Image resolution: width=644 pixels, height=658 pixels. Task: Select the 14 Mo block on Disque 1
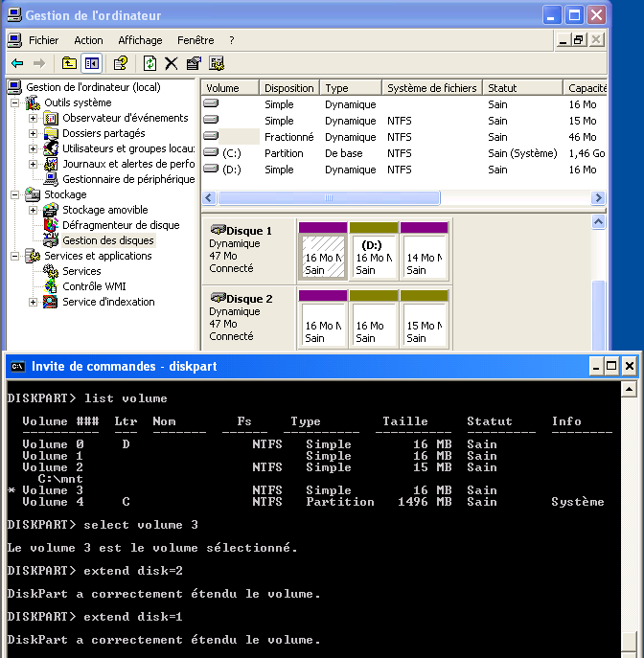pos(424,251)
